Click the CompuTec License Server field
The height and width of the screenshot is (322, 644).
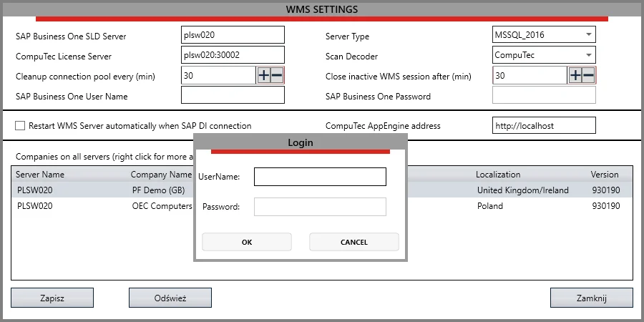click(233, 55)
